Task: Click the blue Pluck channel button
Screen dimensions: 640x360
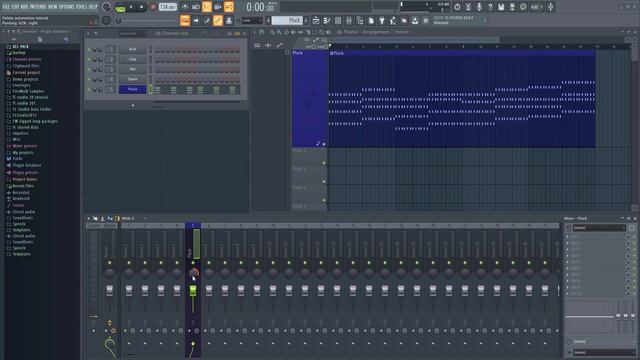Action: (132, 89)
